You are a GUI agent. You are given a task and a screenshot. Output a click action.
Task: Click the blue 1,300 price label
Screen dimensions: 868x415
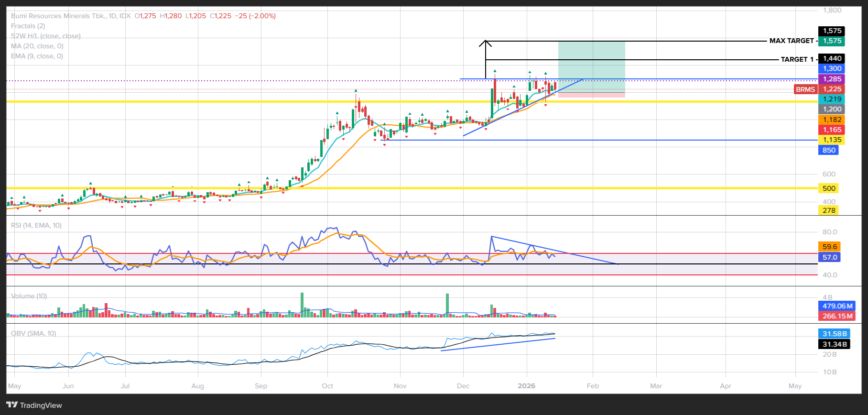(832, 68)
